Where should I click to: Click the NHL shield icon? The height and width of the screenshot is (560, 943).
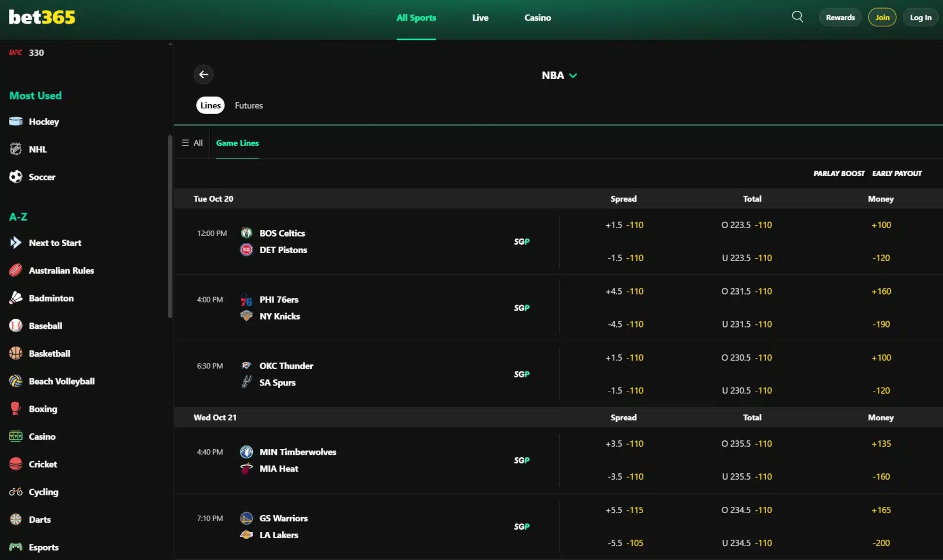click(16, 149)
